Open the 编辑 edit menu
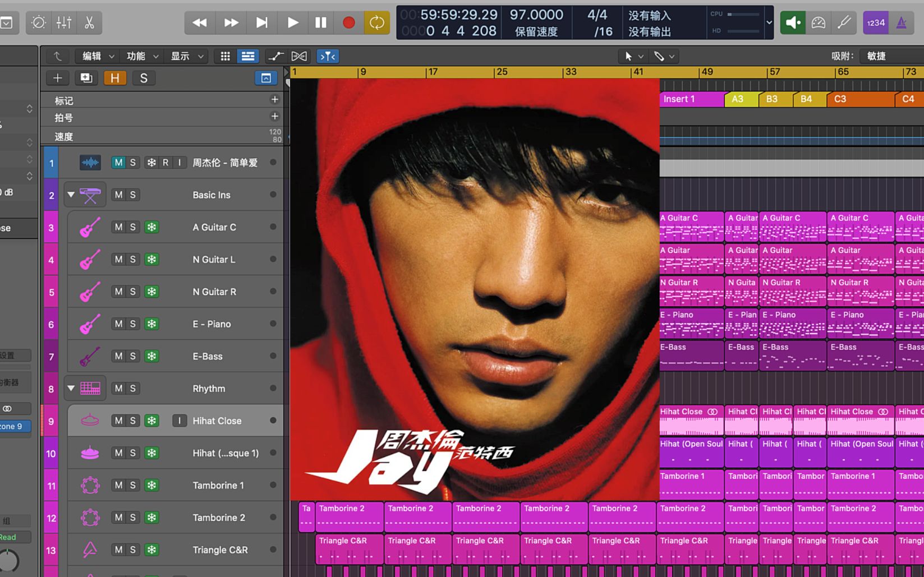This screenshot has height=577, width=924. point(98,56)
